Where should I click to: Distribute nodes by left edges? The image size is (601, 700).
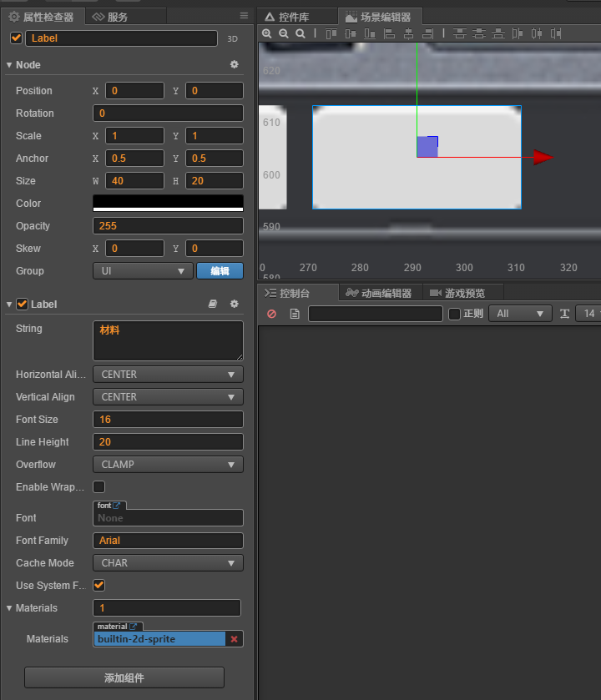point(517,33)
